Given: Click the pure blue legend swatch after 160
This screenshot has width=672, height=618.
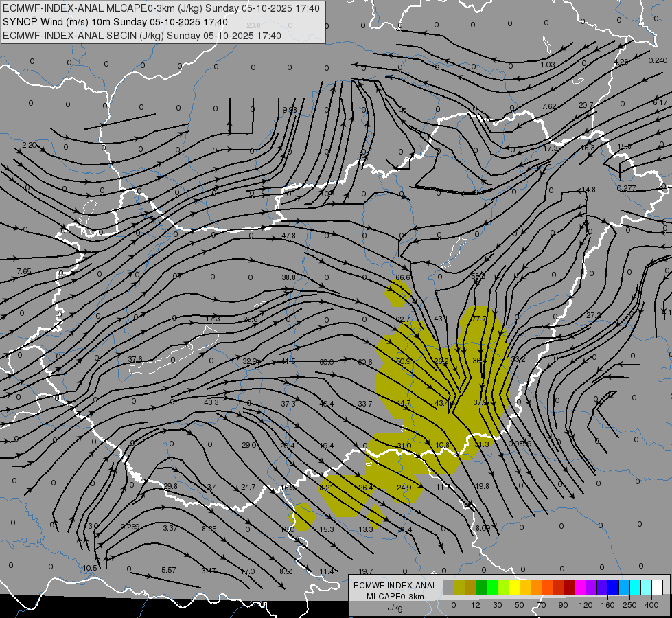Looking at the screenshot, I should (613, 587).
